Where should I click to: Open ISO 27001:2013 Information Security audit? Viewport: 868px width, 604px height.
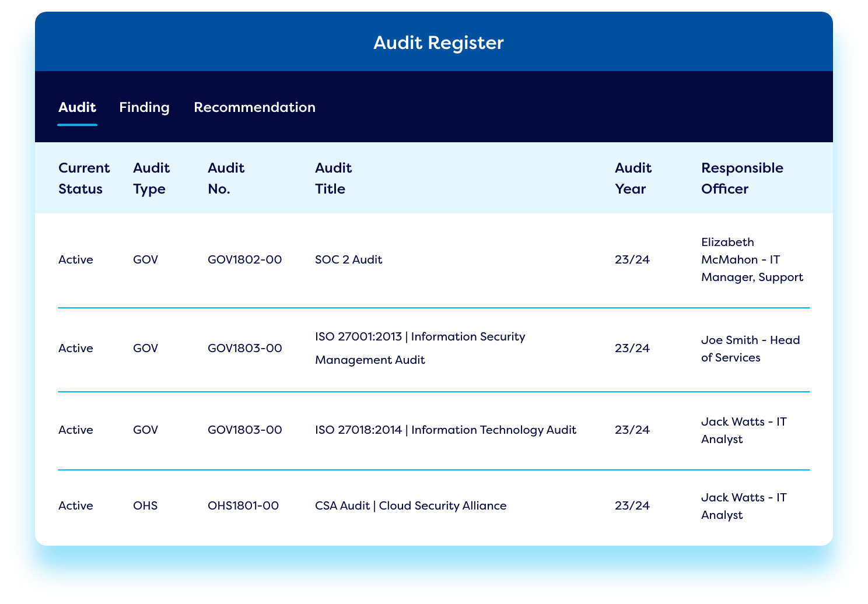pos(420,348)
